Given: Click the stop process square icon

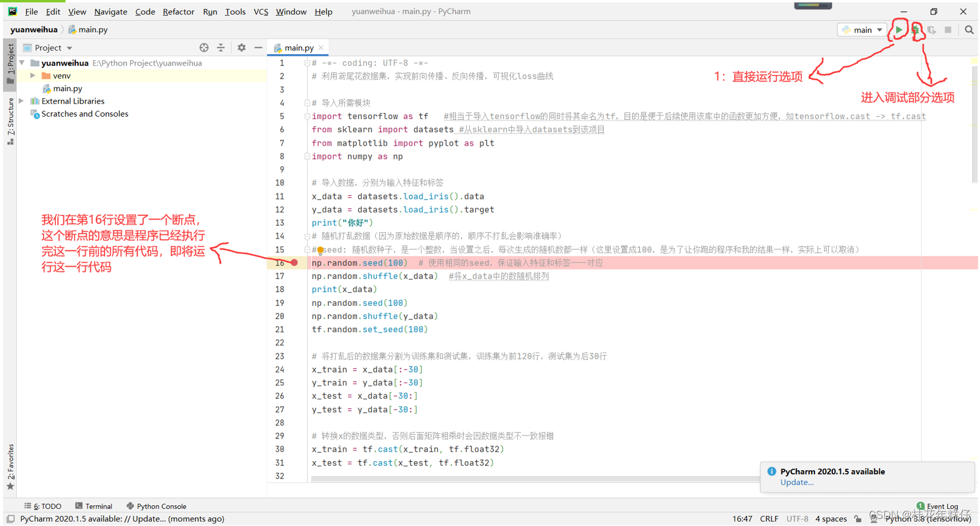Looking at the screenshot, I should [948, 30].
